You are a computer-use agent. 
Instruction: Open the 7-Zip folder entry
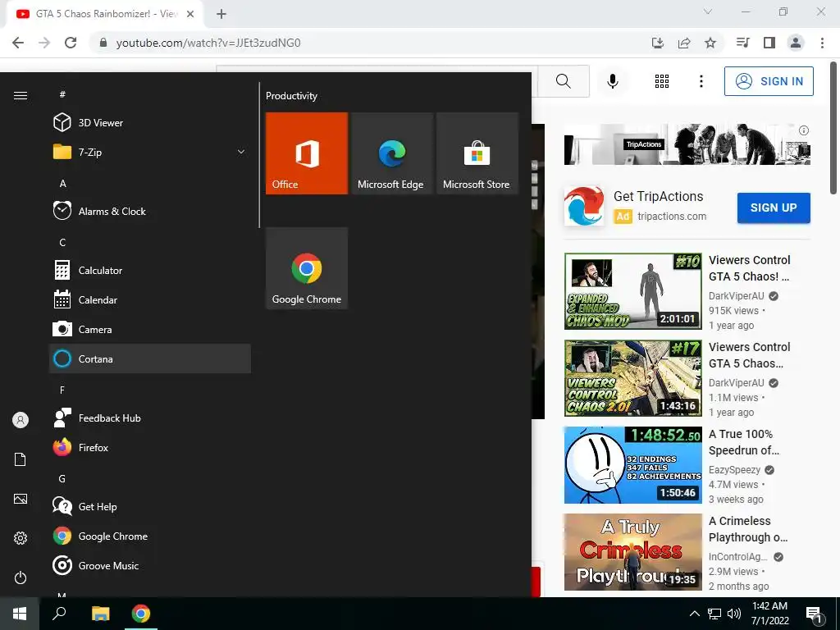(x=149, y=152)
